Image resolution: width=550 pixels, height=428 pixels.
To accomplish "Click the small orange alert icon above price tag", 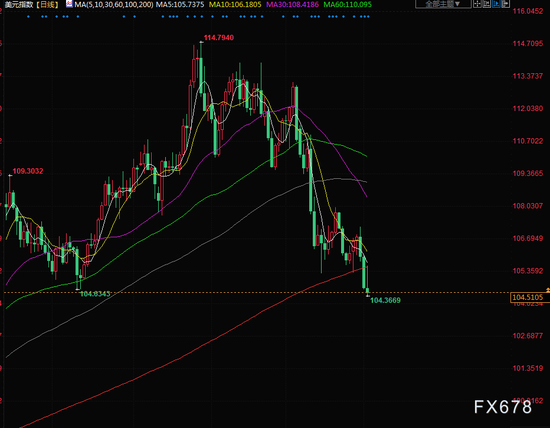I will point(548,290).
